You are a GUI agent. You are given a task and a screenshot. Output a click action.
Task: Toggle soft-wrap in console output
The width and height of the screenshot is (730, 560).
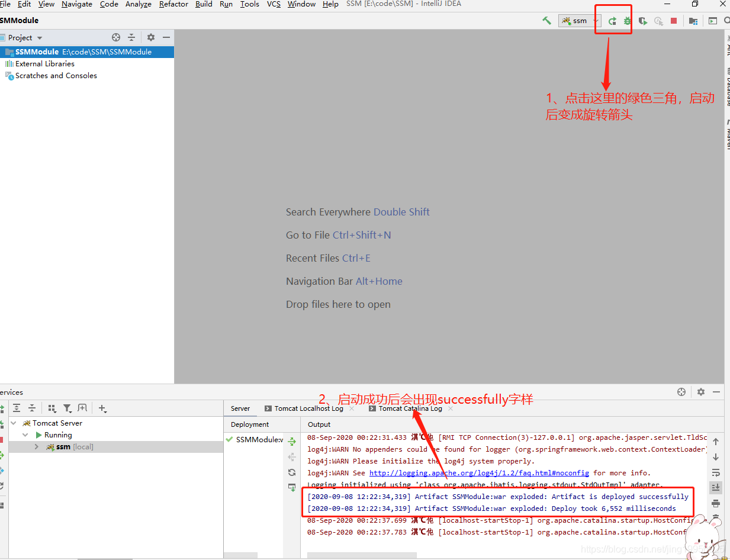click(x=716, y=472)
